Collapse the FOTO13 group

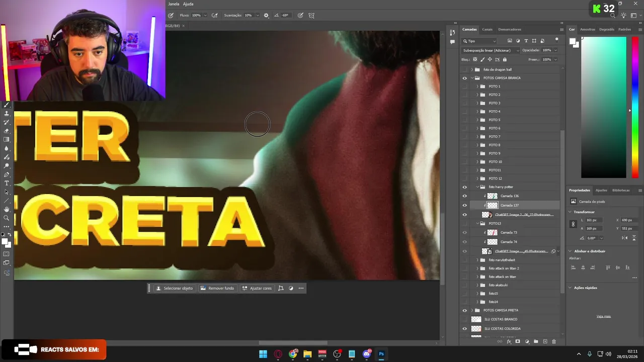477,223
